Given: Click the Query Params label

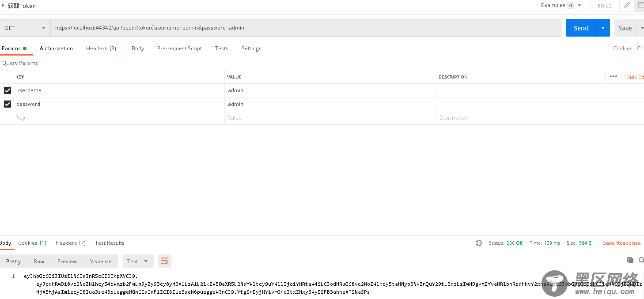Looking at the screenshot, I should [x=20, y=63].
